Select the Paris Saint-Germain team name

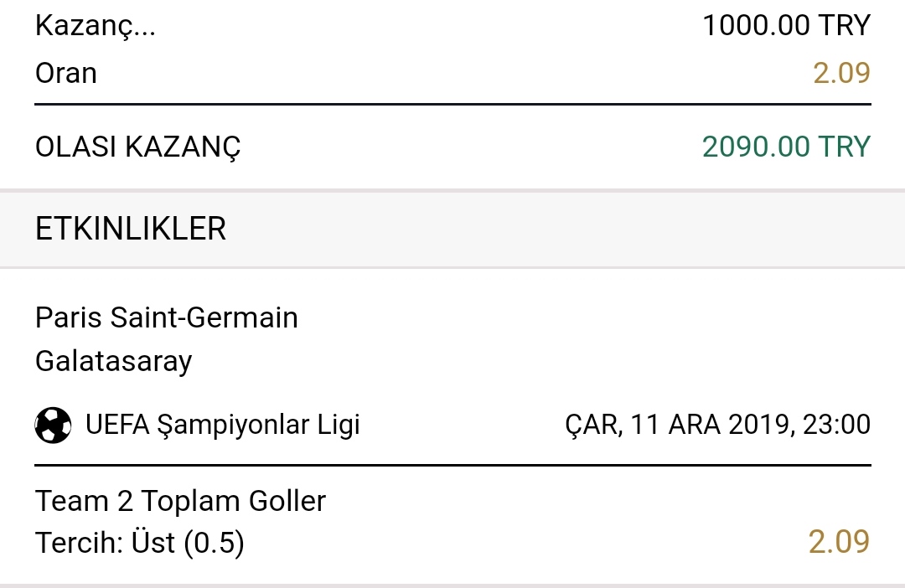[x=166, y=318]
